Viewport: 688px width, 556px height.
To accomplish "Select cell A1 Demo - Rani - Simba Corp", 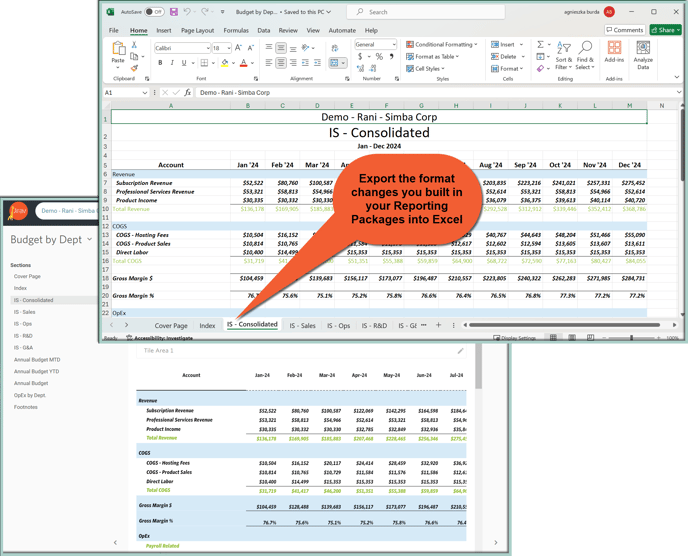I will (379, 117).
